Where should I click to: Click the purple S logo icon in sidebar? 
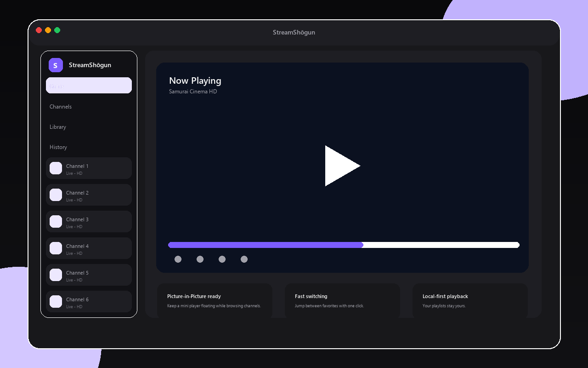point(56,65)
